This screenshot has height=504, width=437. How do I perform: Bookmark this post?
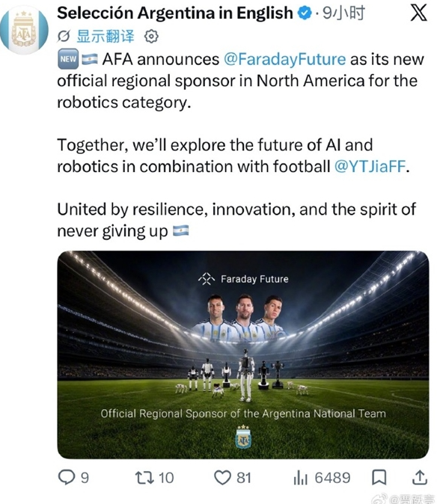coord(379,477)
